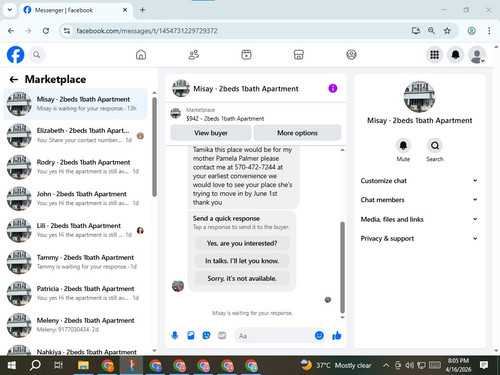Screen dimensions: 500x375
Task: Click the back arrow next to Marketplace
Action: point(14,79)
